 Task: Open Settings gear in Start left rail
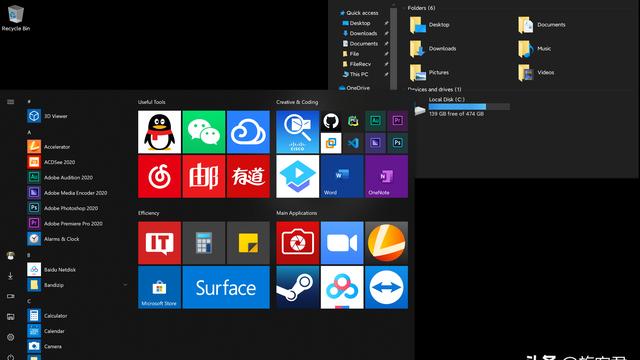pyautogui.click(x=11, y=337)
